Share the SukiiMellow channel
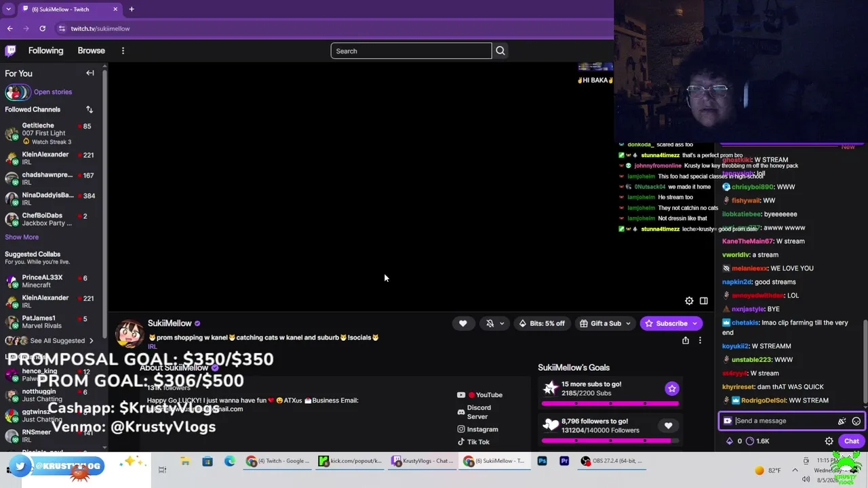The image size is (868, 488). [x=686, y=340]
